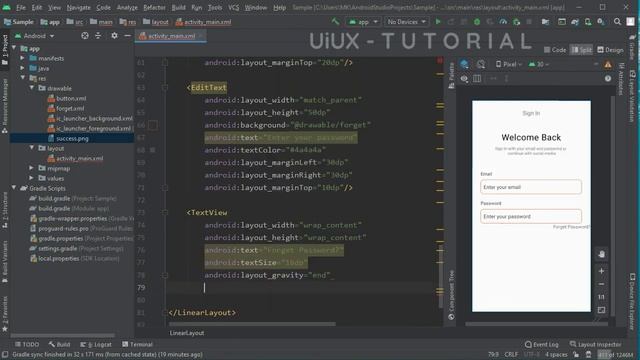The height and width of the screenshot is (360, 640).
Task: Expand the manifests folder
Action: (x=22, y=58)
